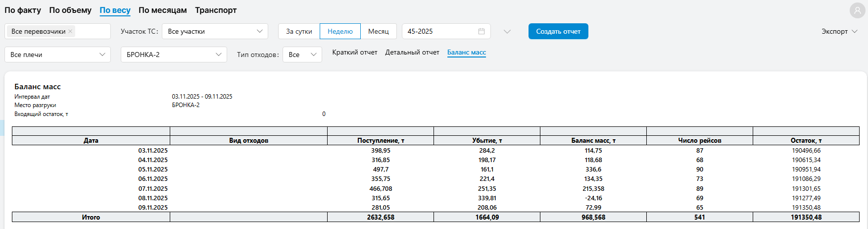
Task: Go to the 'Транспорт' tab
Action: click(x=216, y=10)
